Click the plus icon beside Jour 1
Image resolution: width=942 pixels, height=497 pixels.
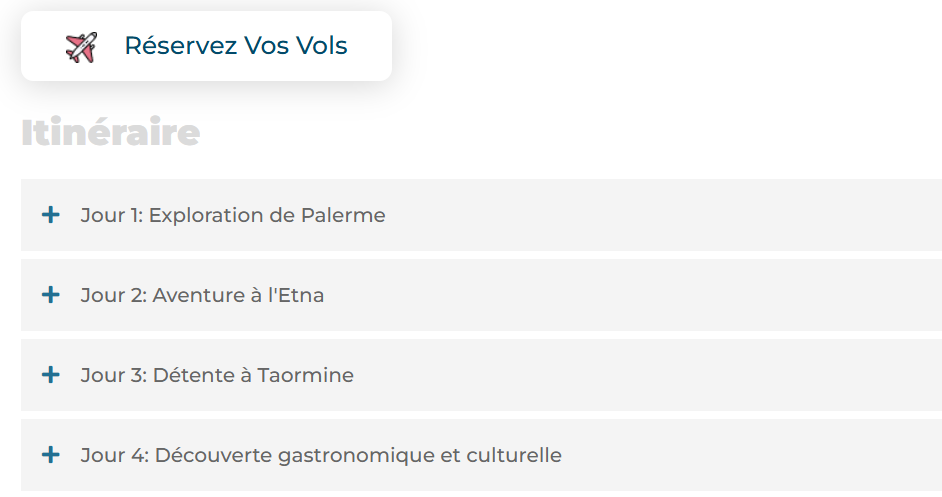coord(50,215)
